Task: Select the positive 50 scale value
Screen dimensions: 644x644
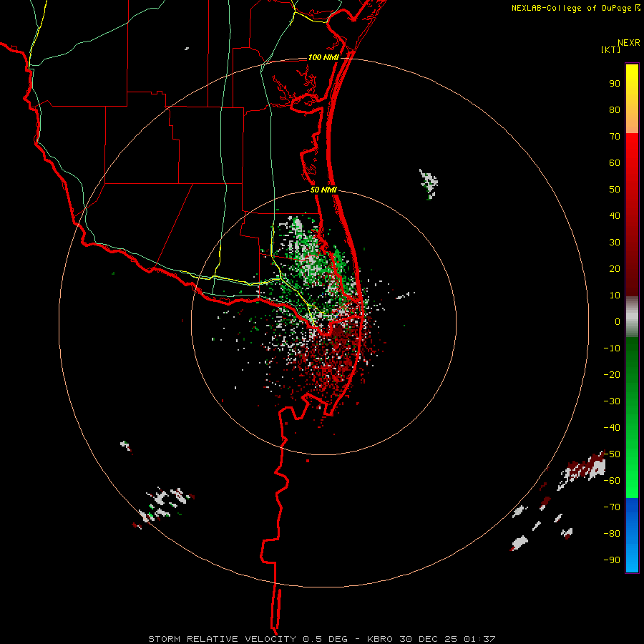Action: (x=615, y=190)
